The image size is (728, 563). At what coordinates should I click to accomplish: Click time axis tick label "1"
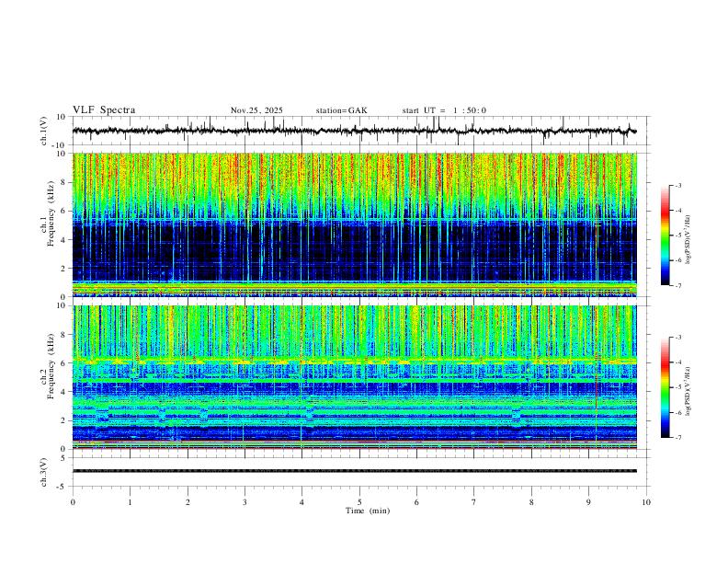(130, 502)
